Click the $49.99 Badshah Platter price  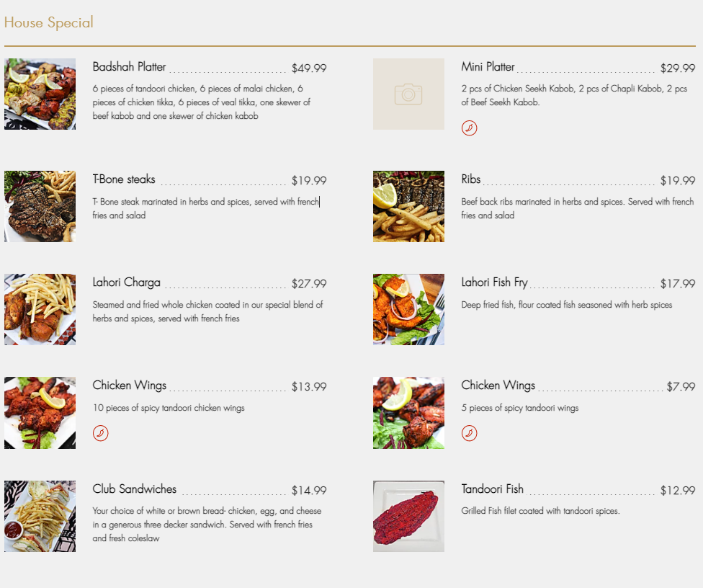[309, 68]
